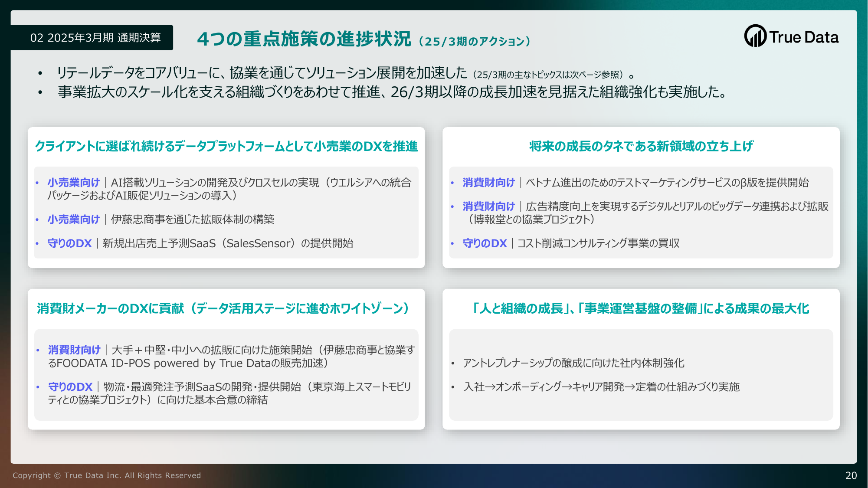The image size is (868, 488).
Task: Click the text コスト削減コンサルティング事業の買収
Action: point(599,243)
